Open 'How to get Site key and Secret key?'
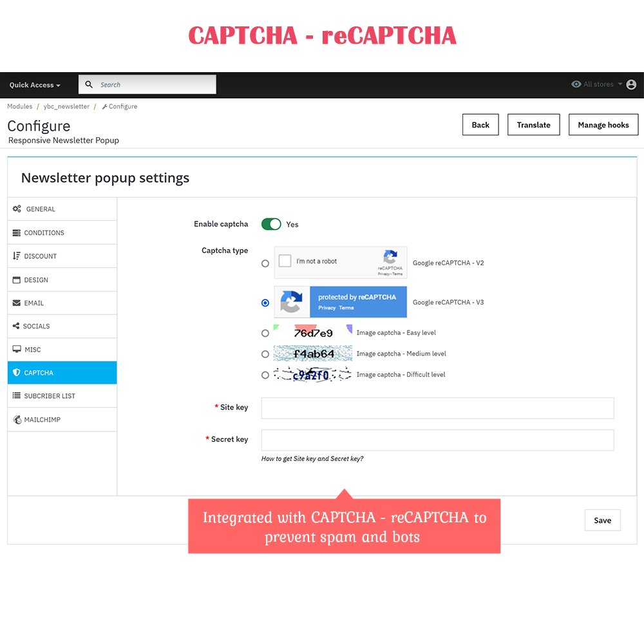The width and height of the screenshot is (644, 644). tap(312, 459)
